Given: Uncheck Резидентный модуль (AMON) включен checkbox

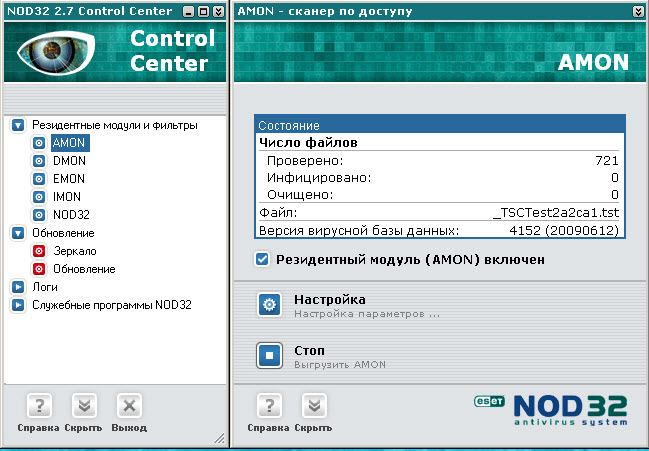Looking at the screenshot, I should tap(262, 259).
